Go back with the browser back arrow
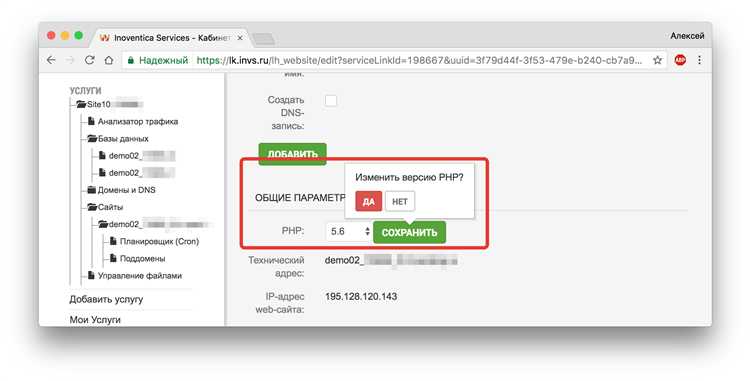750x381 pixels. pos(51,60)
